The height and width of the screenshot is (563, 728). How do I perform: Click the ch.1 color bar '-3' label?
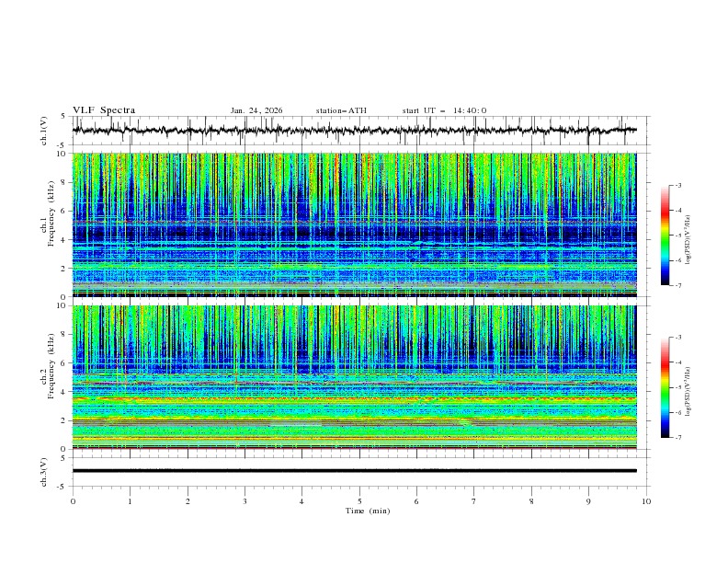677,185
